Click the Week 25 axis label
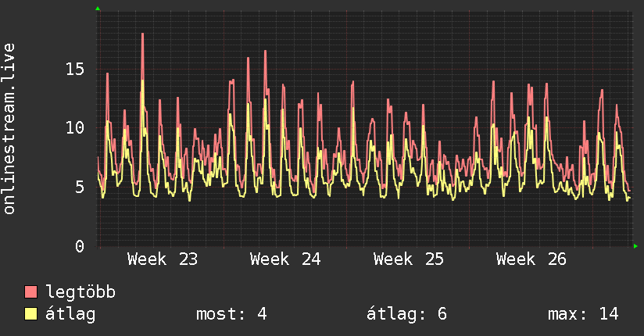Screen dimensions: 644x336 tap(409, 259)
